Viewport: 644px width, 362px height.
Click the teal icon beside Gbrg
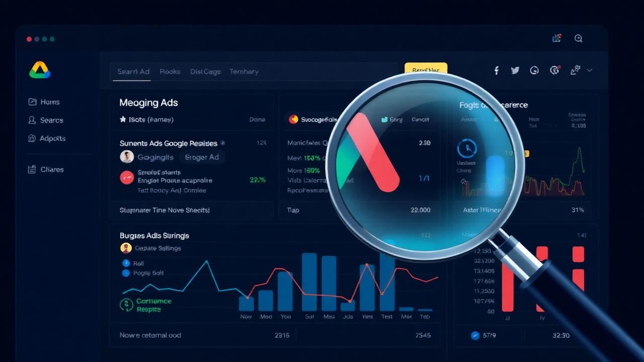[x=384, y=120]
